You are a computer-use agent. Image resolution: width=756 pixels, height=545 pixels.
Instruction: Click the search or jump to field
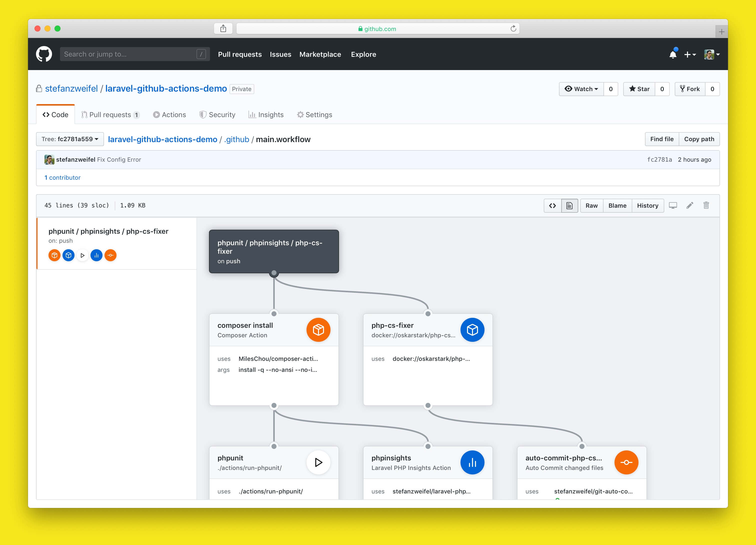point(133,54)
